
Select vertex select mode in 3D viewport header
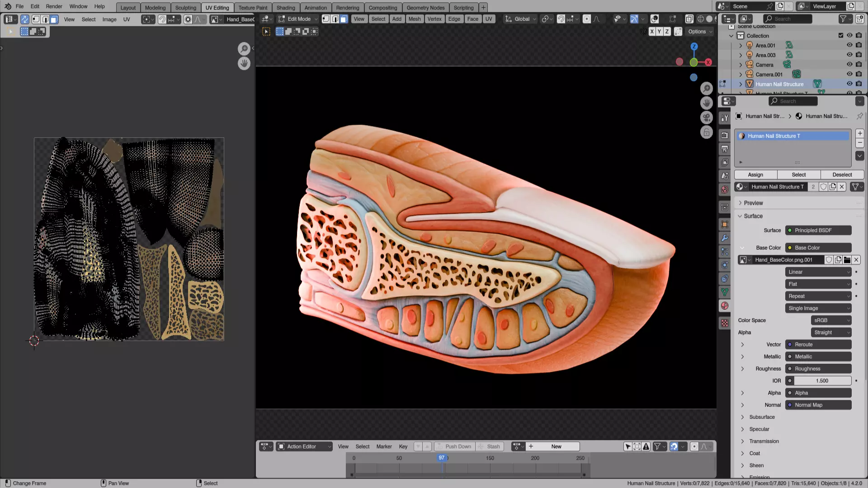tap(326, 19)
